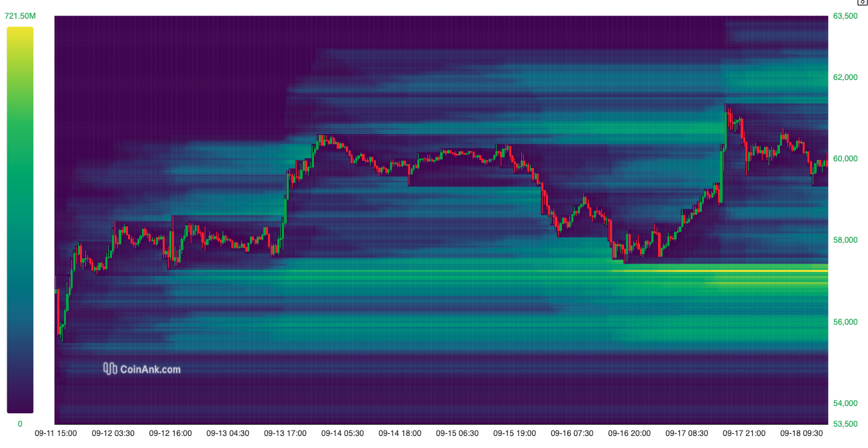
Task: Click the 62,000 price axis label
Action: 845,77
